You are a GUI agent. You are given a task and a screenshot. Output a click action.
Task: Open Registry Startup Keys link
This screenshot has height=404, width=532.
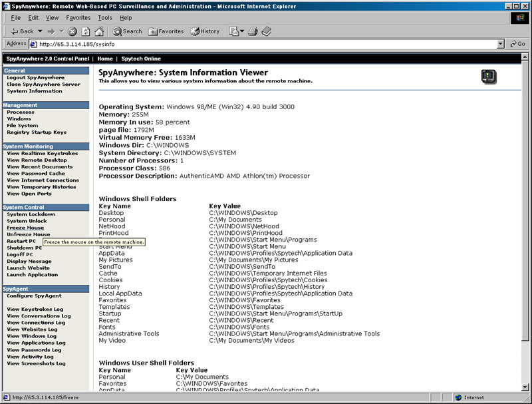pyautogui.click(x=37, y=132)
